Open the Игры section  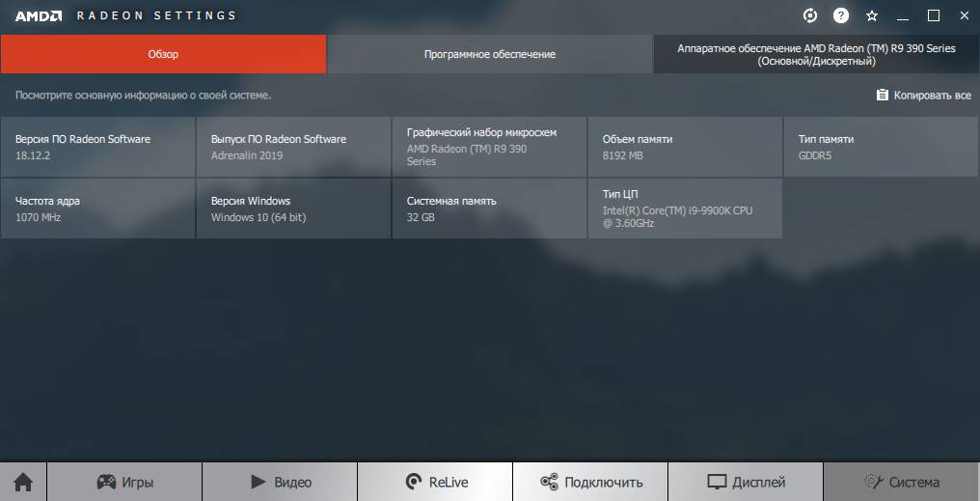124,483
